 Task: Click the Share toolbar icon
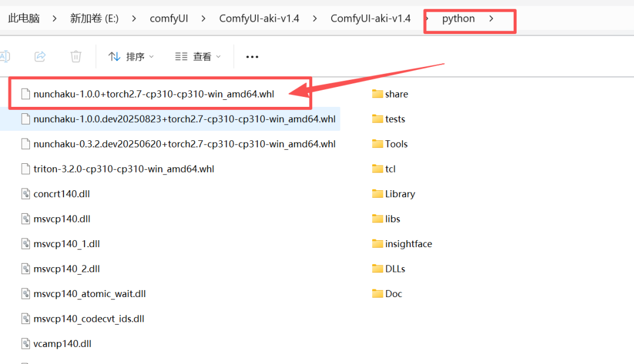40,56
